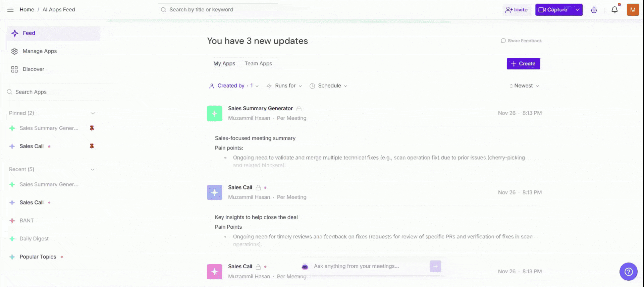Click the Create button

pos(523,64)
